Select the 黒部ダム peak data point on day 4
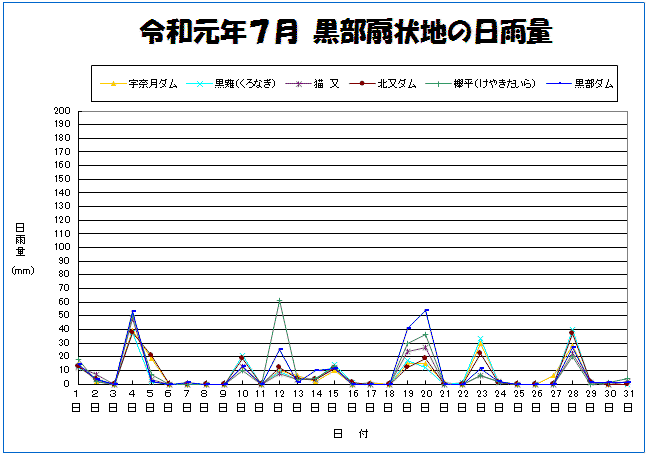The image size is (648, 455). click(x=133, y=311)
